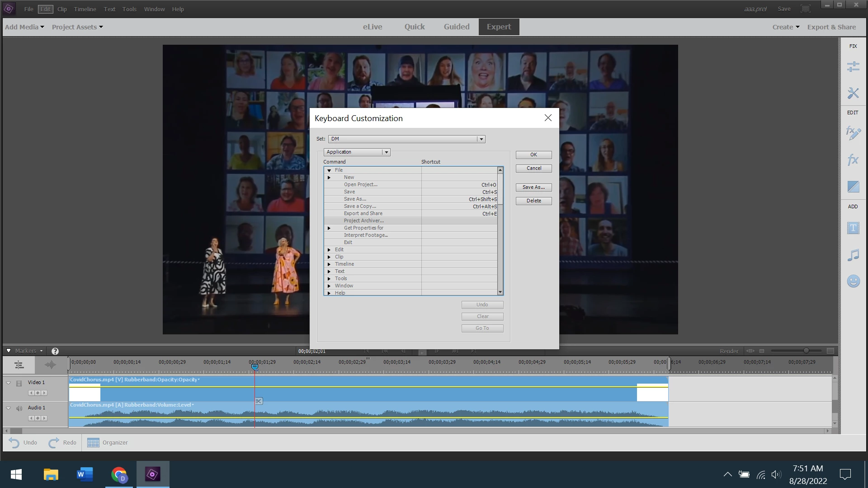Open the Titles and Text panel
The width and height of the screenshot is (868, 488).
click(x=853, y=228)
